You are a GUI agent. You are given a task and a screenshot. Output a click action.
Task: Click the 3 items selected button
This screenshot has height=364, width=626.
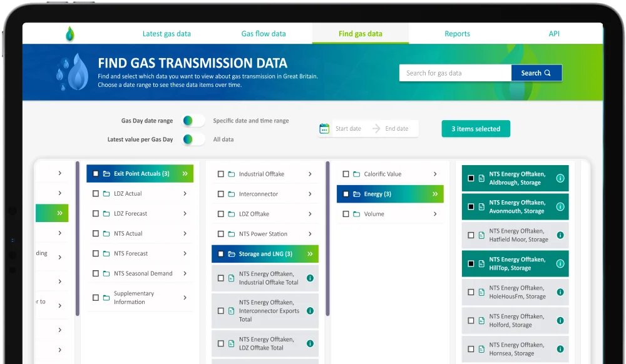click(x=476, y=128)
